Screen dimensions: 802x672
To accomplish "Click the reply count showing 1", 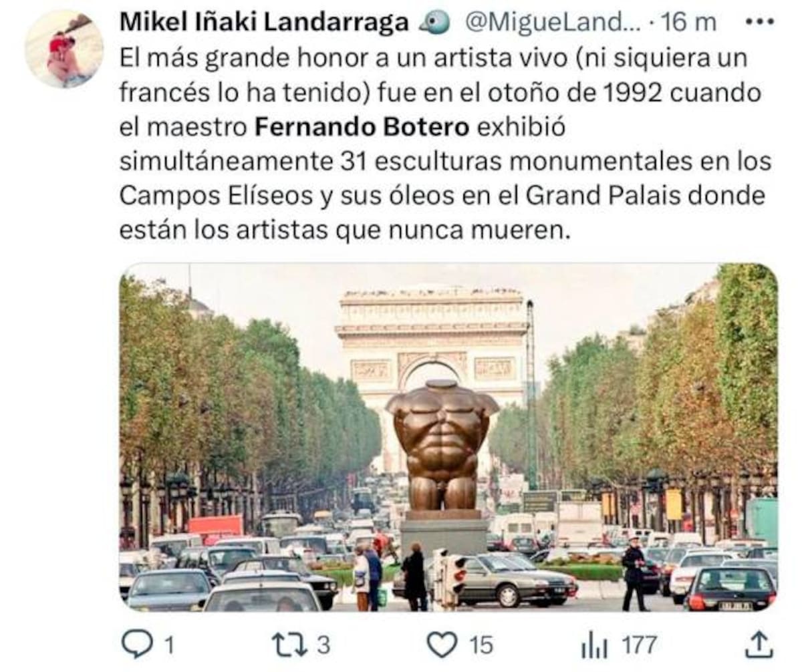I will point(169,646).
